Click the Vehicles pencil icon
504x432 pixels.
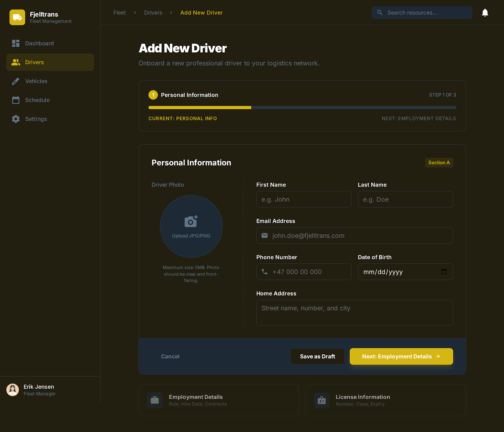pyautogui.click(x=16, y=81)
